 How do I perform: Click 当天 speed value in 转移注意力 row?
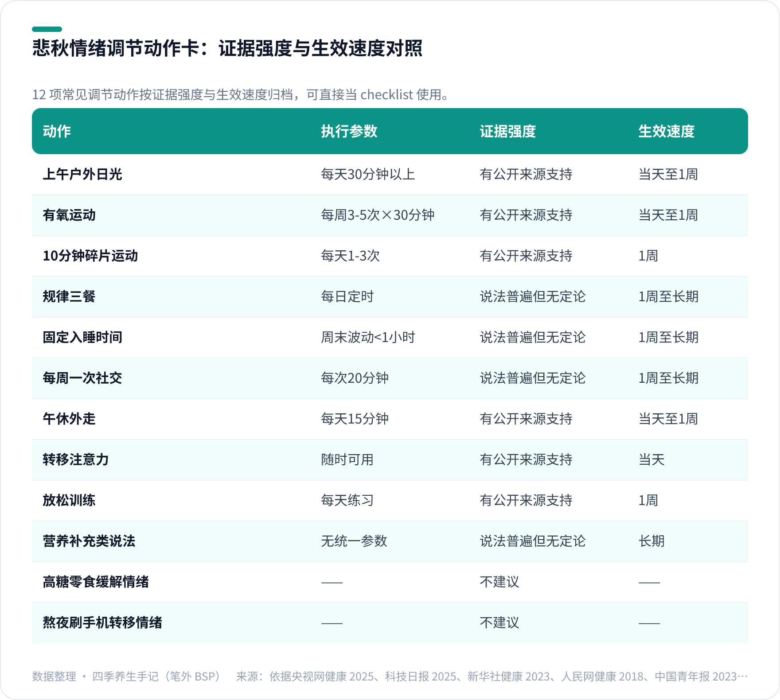pyautogui.click(x=651, y=459)
